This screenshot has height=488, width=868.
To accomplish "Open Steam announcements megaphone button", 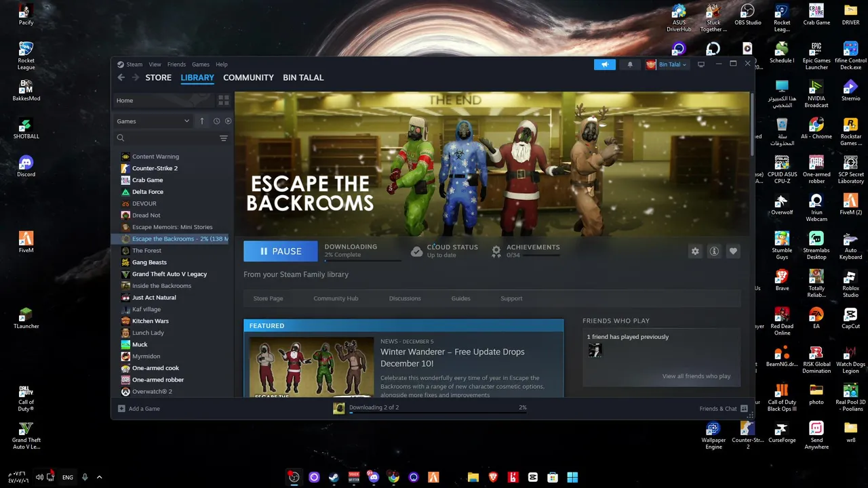I will [x=605, y=64].
